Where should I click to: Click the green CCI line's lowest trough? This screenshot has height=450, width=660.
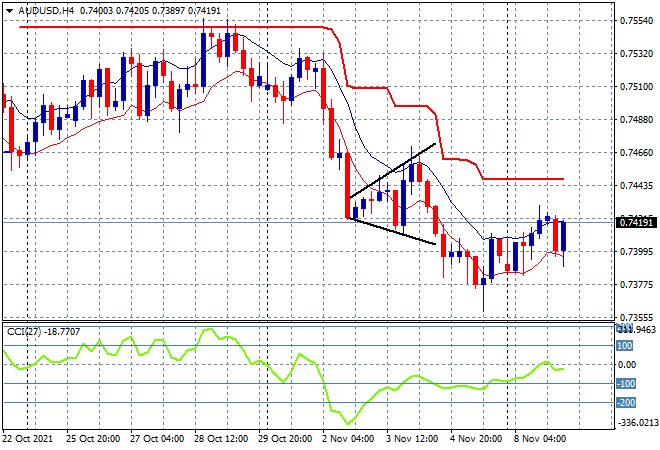coord(348,423)
